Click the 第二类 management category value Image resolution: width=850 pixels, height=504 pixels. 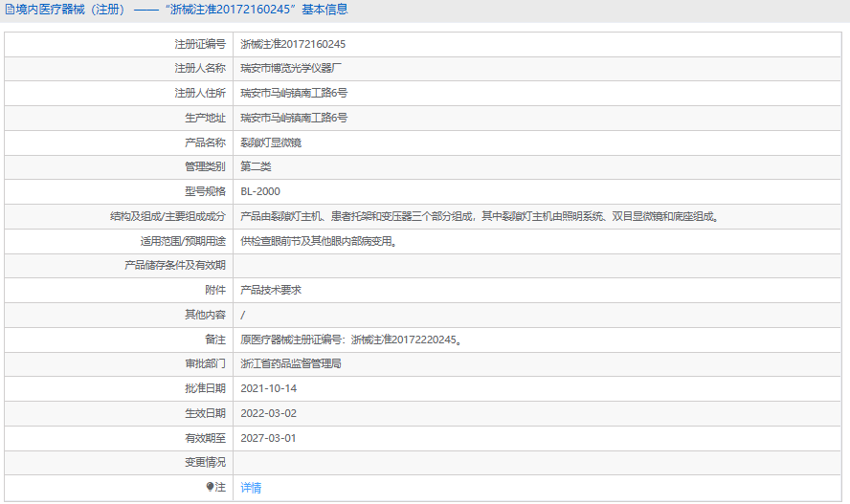tap(256, 166)
